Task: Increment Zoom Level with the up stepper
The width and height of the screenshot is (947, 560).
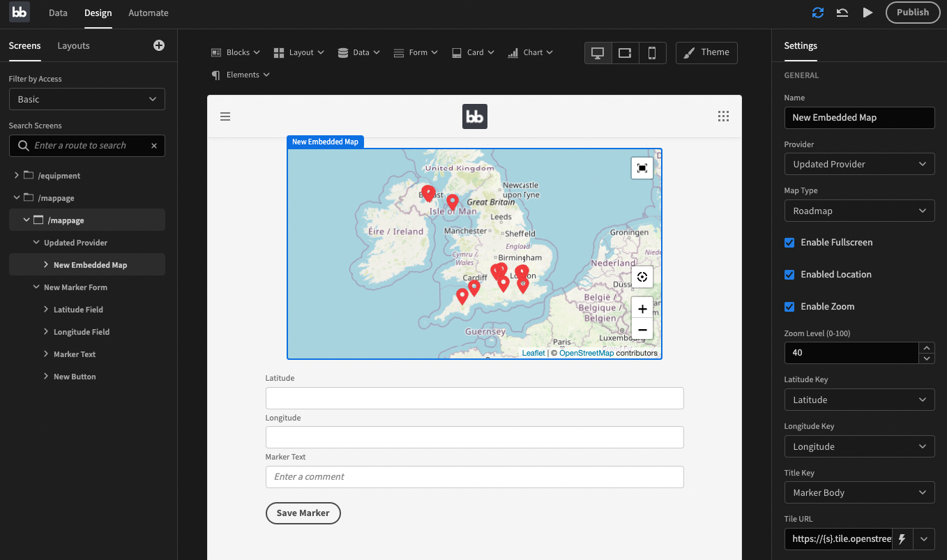Action: (x=927, y=347)
